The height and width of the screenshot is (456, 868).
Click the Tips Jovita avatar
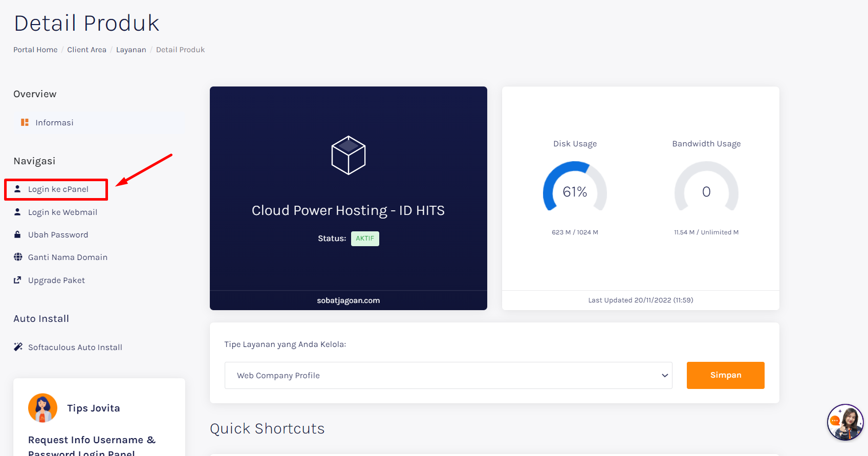(x=42, y=408)
